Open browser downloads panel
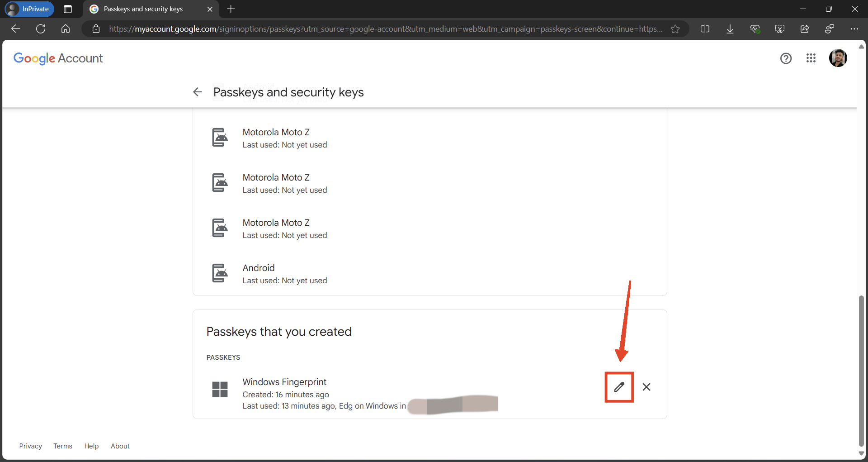The height and width of the screenshot is (462, 868). tap(730, 29)
